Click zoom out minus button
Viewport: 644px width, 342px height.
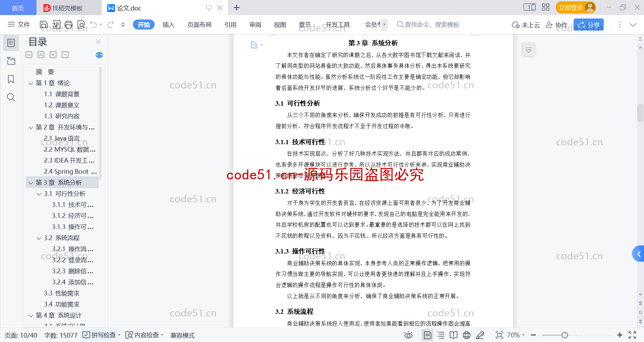pos(533,335)
